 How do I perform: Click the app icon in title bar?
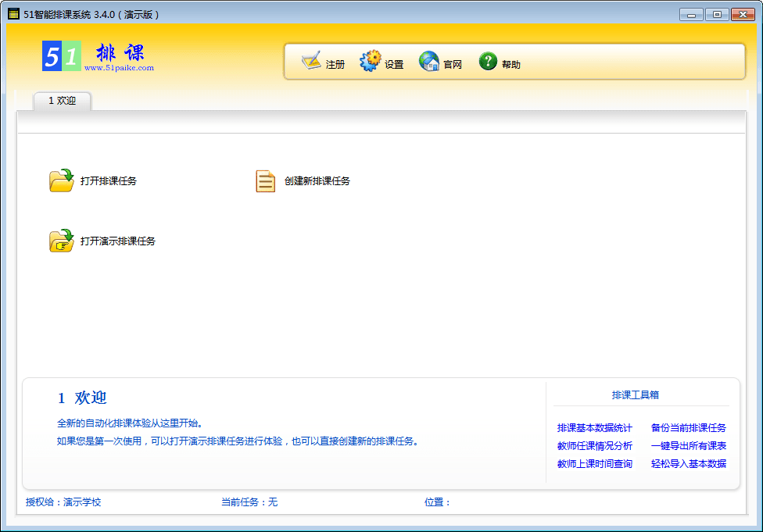pos(13,13)
